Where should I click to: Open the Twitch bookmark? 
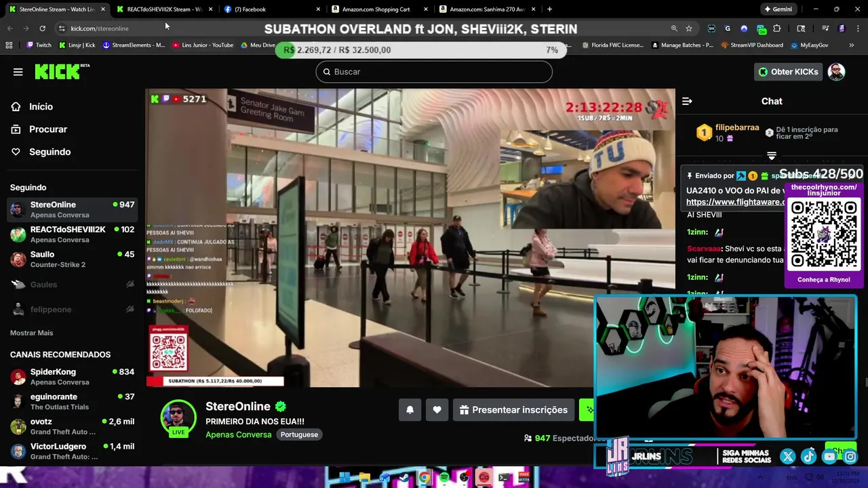(39, 45)
